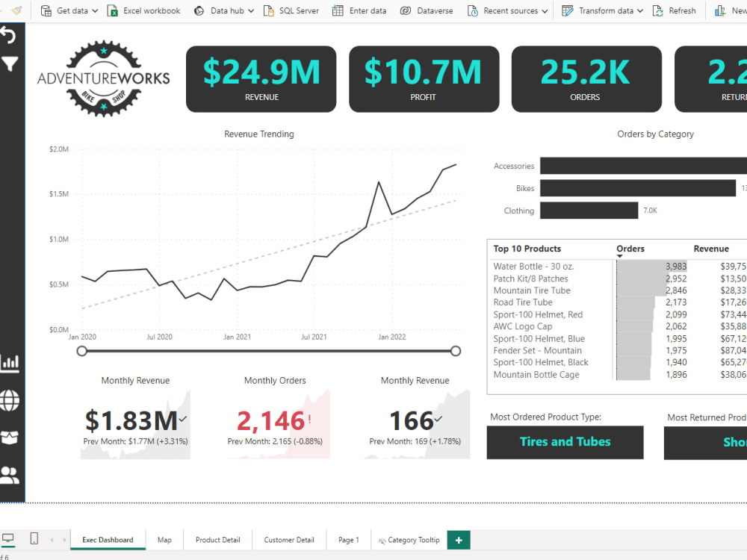Screen dimensions: 747x560
Task: Click the Refresh button label
Action: (x=682, y=10)
